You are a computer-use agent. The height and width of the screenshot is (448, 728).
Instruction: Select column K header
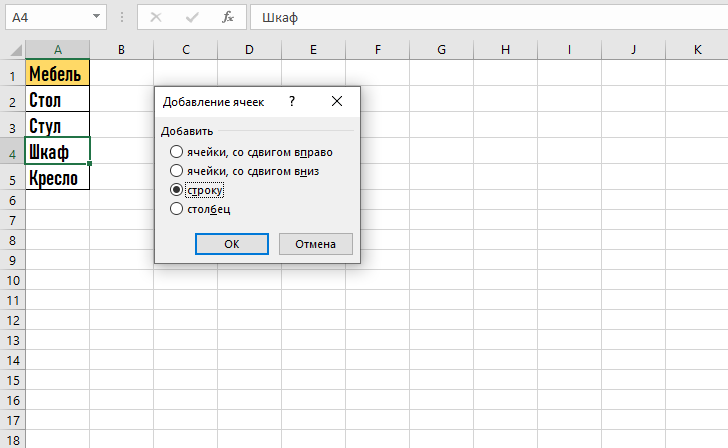pos(697,50)
